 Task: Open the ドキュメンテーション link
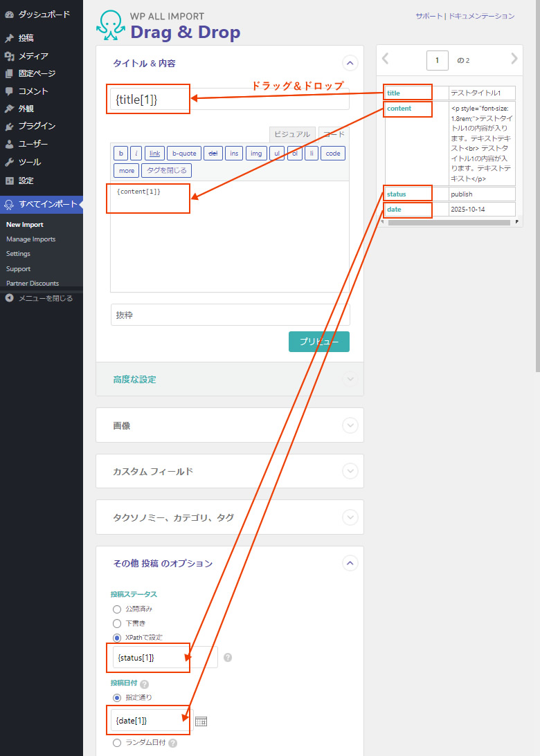pos(482,16)
